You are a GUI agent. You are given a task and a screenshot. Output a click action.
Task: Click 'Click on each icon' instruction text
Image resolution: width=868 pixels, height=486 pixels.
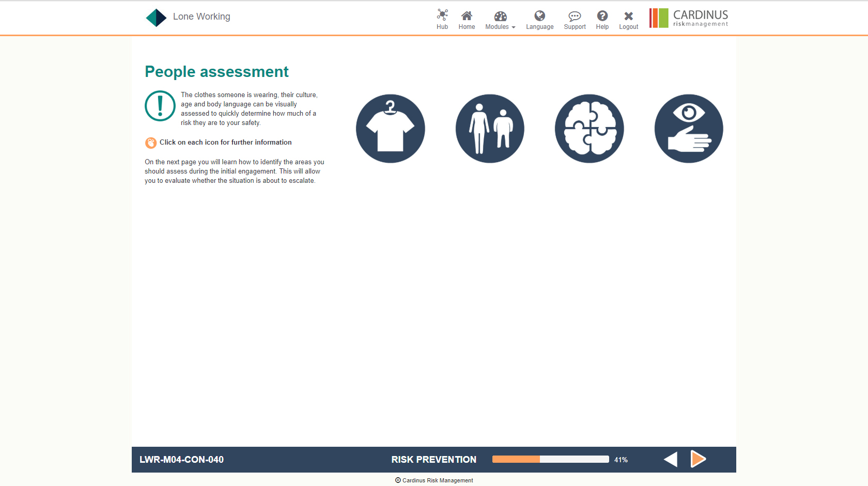click(x=225, y=143)
